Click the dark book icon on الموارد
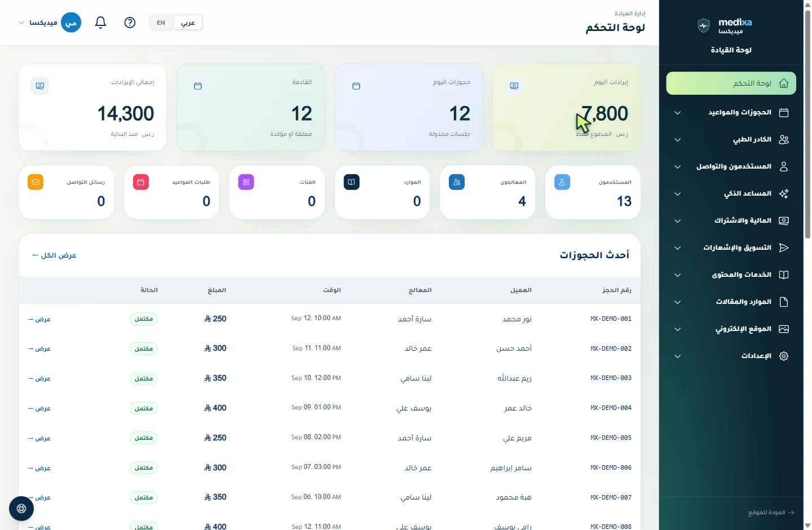 pos(351,182)
